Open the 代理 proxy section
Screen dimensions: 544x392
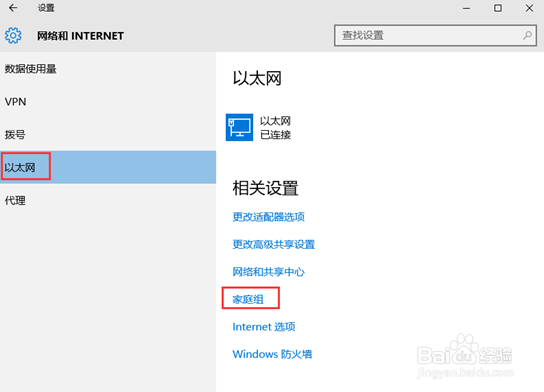108,200
